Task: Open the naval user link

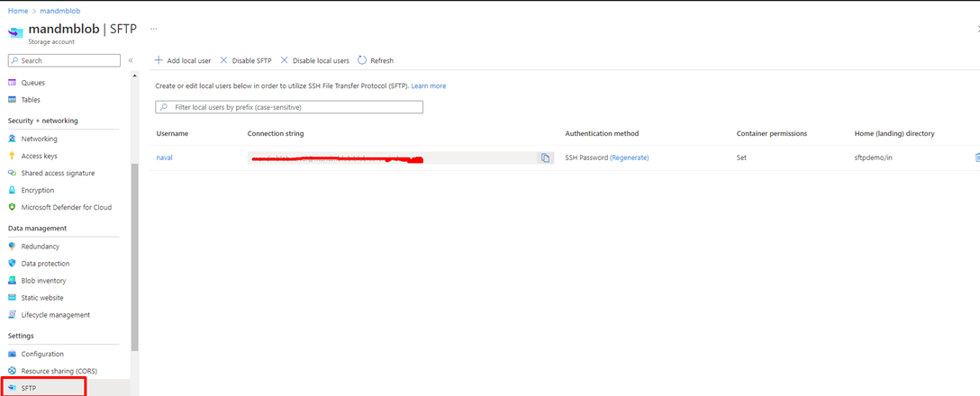Action: pos(164,158)
